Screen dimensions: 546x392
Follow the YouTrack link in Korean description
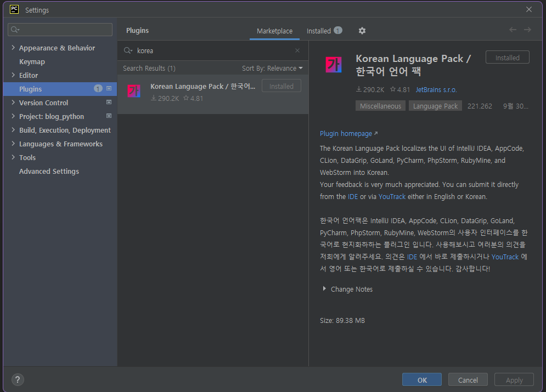point(505,257)
